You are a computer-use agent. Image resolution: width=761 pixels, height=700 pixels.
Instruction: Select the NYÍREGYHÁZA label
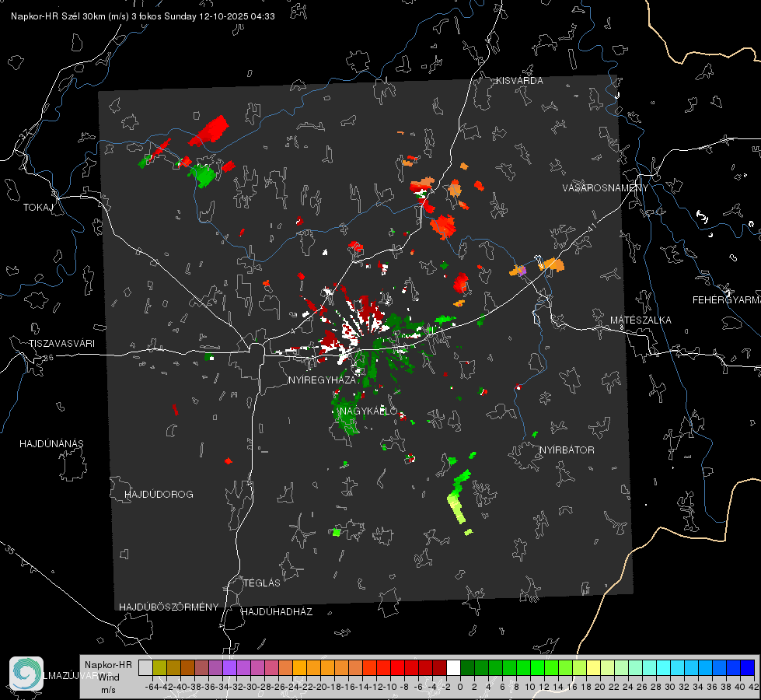pos(323,380)
